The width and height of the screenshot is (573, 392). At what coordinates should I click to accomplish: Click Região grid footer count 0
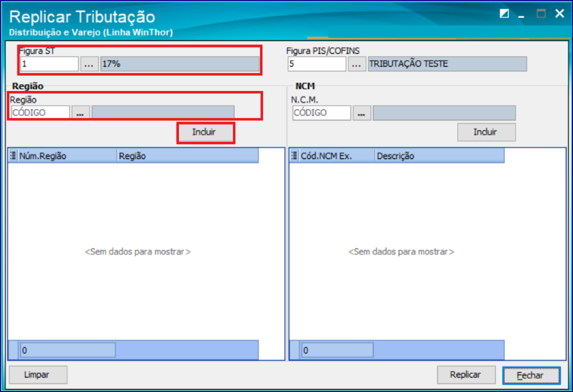click(x=68, y=350)
